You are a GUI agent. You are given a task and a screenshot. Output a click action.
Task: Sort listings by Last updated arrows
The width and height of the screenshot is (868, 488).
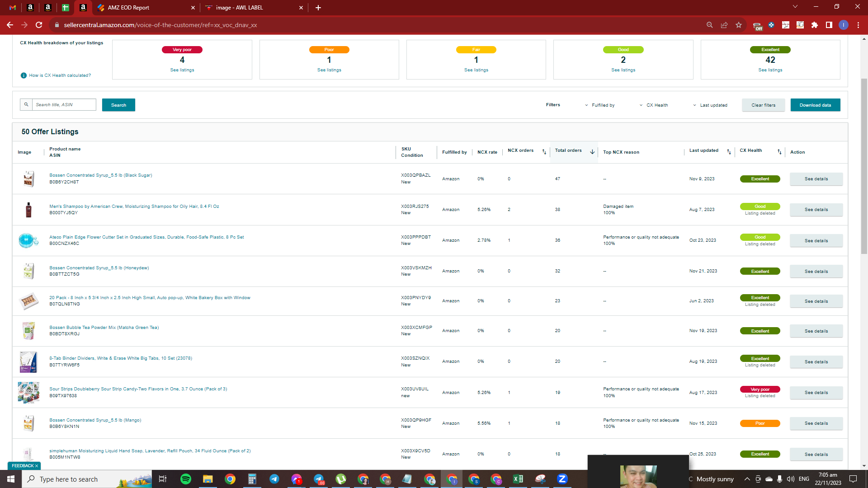pyautogui.click(x=729, y=152)
